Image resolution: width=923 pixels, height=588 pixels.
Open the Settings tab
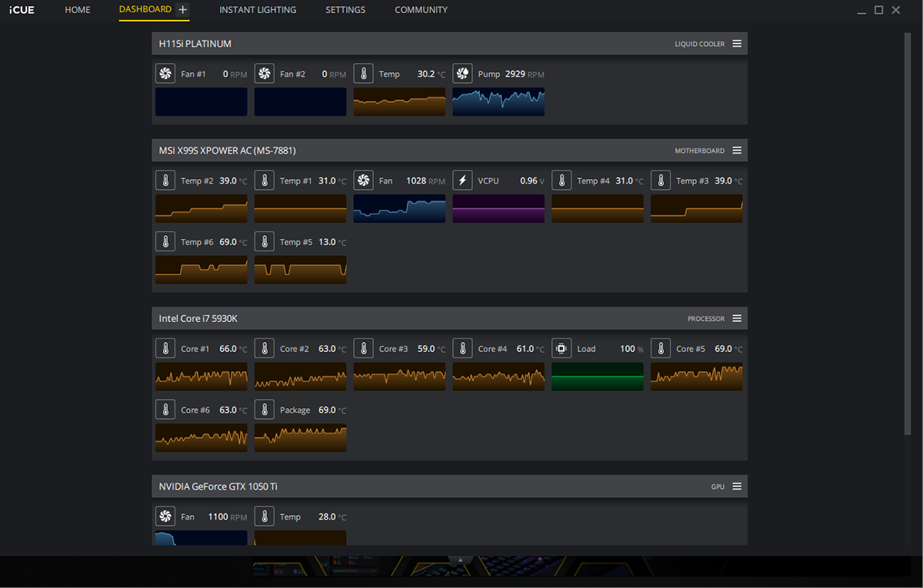click(345, 10)
